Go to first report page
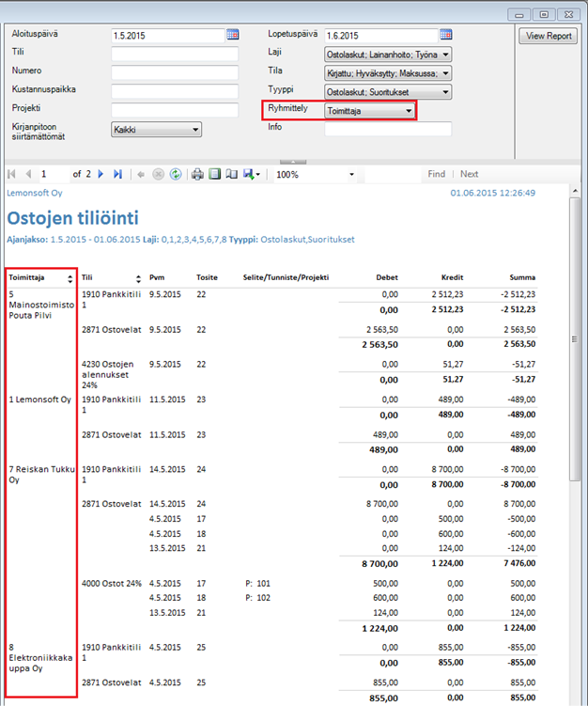 pos(11,174)
